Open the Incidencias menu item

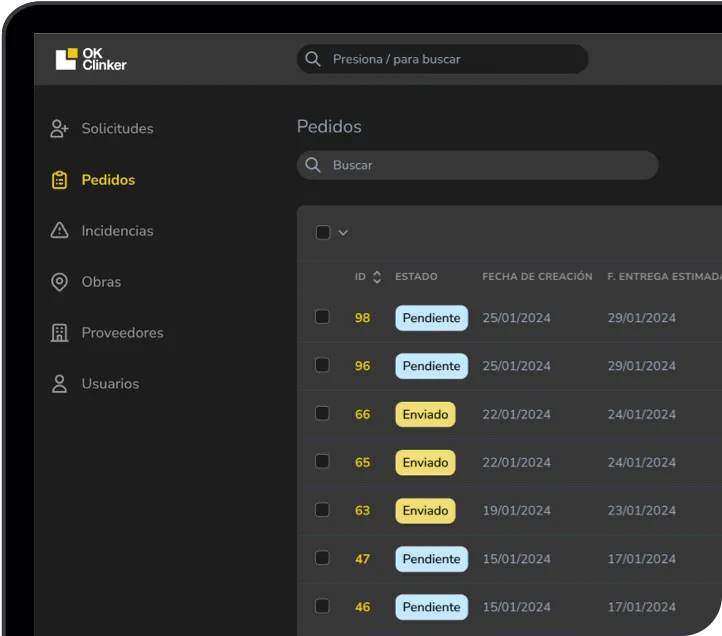tap(117, 231)
